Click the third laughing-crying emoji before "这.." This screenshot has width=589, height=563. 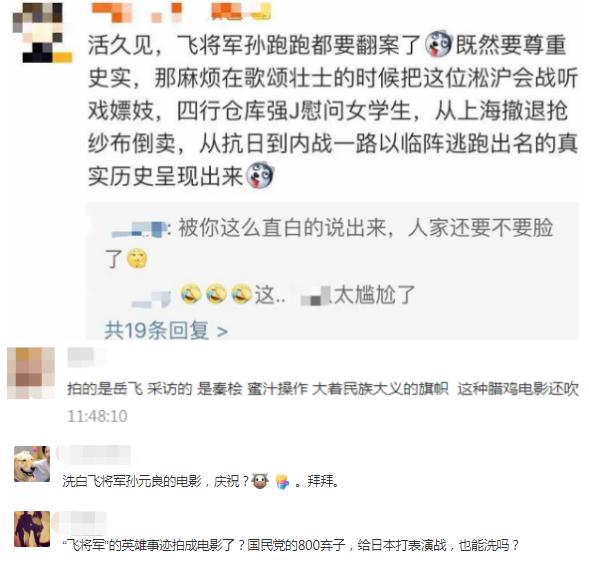[x=241, y=294]
